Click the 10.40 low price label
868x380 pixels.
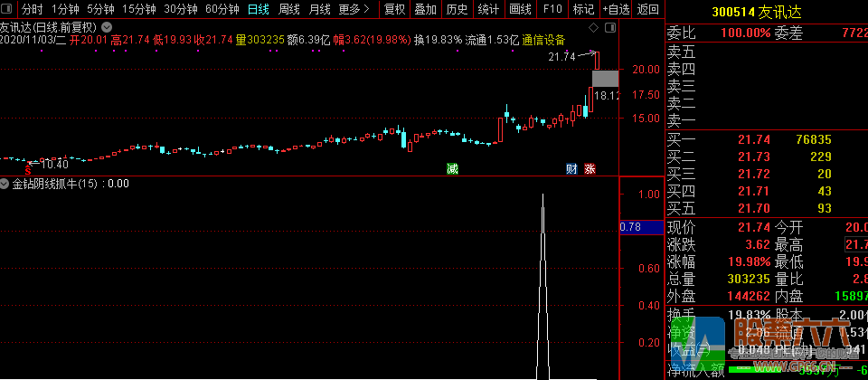[x=55, y=164]
